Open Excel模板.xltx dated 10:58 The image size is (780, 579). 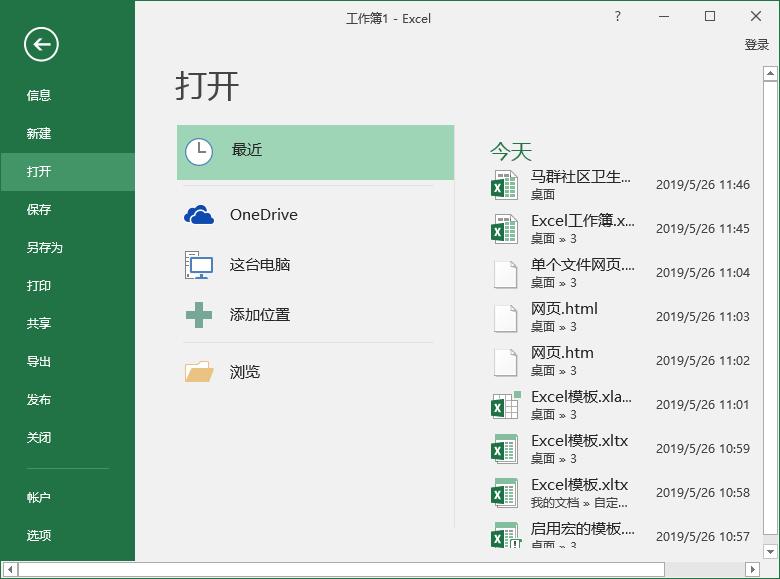(622, 492)
